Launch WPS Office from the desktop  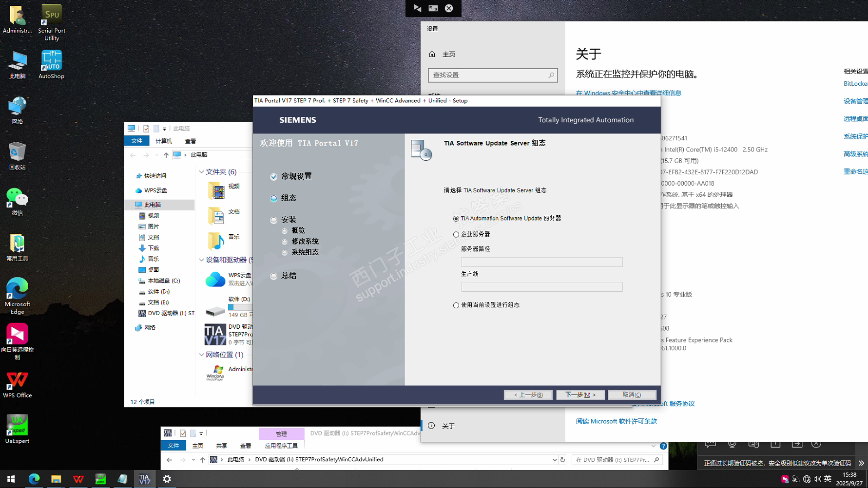point(17,385)
